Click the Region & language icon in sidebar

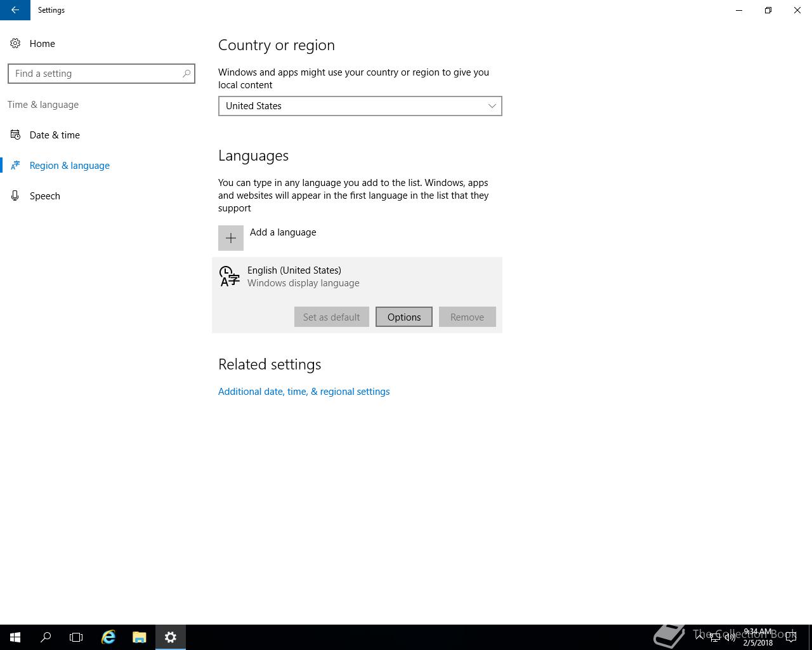[15, 165]
